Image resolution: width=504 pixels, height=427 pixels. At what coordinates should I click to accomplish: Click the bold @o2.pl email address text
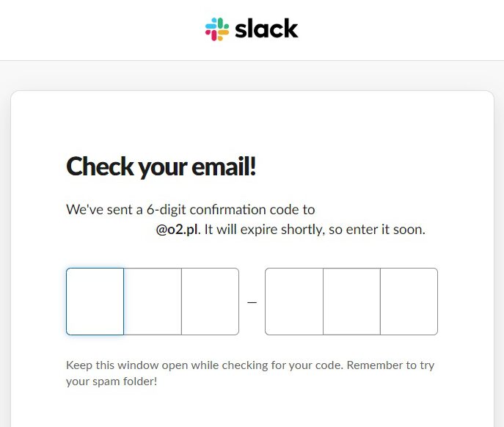pos(177,230)
